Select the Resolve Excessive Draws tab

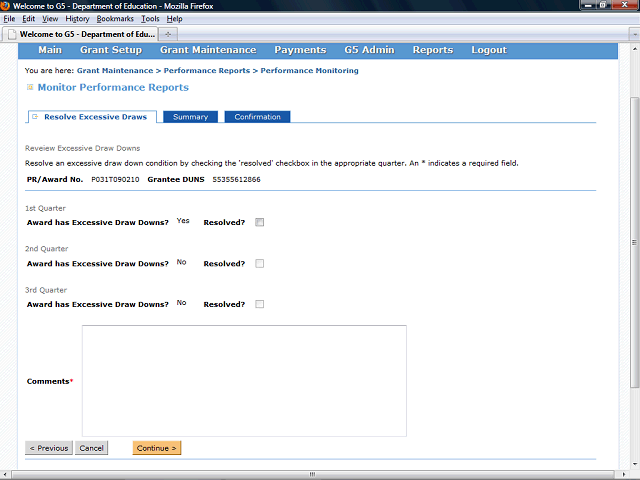[92, 117]
